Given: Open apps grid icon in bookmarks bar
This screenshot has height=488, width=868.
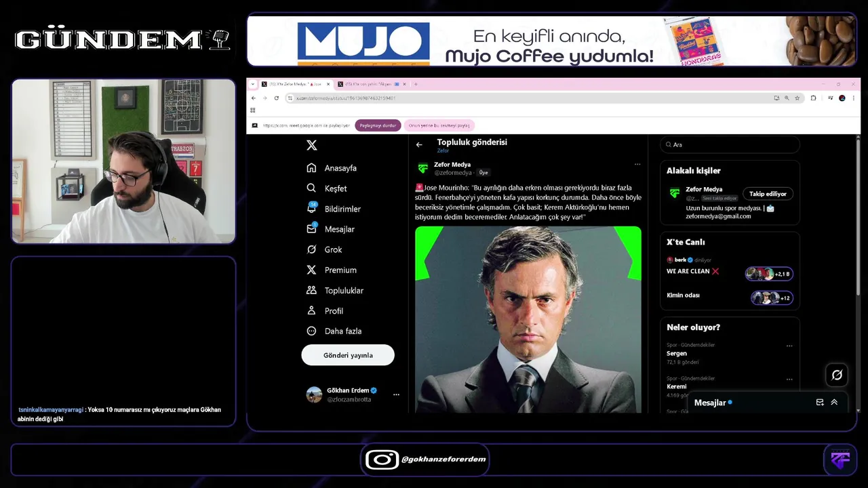Looking at the screenshot, I should pos(253,110).
